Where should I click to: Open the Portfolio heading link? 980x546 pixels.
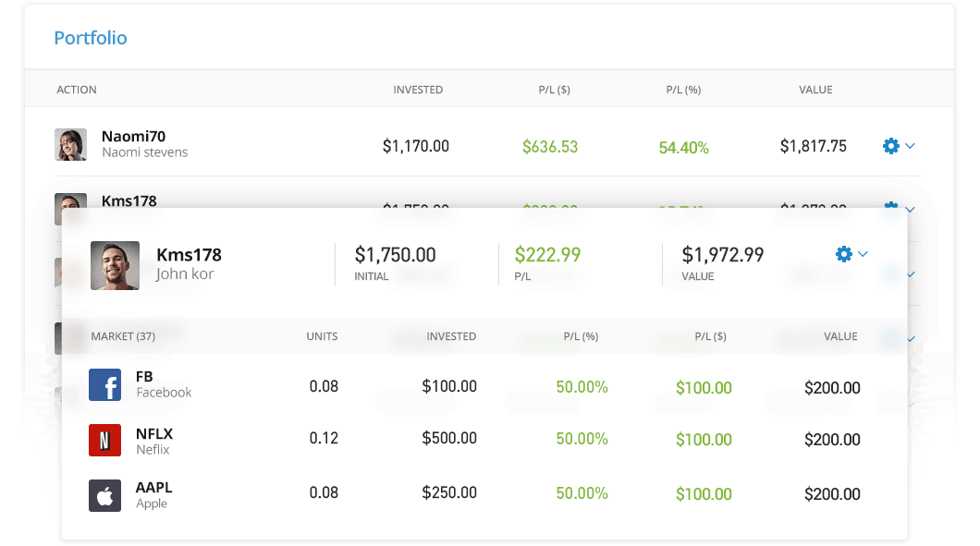click(91, 38)
